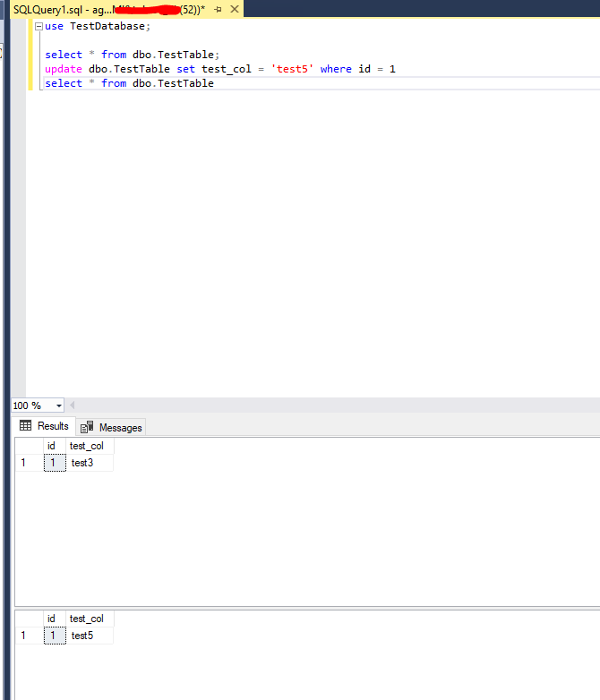Click the Results grid icon
This screenshot has width=600, height=700.
[x=25, y=425]
